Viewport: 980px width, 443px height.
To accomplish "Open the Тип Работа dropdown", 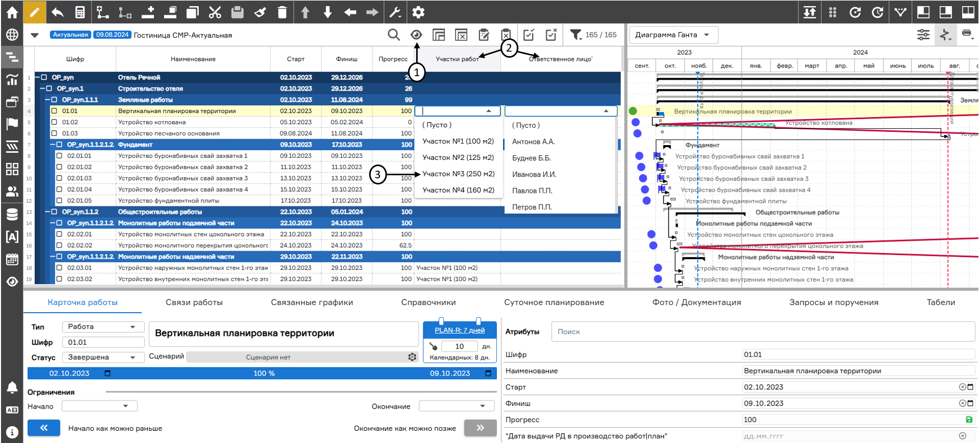I will (103, 327).
